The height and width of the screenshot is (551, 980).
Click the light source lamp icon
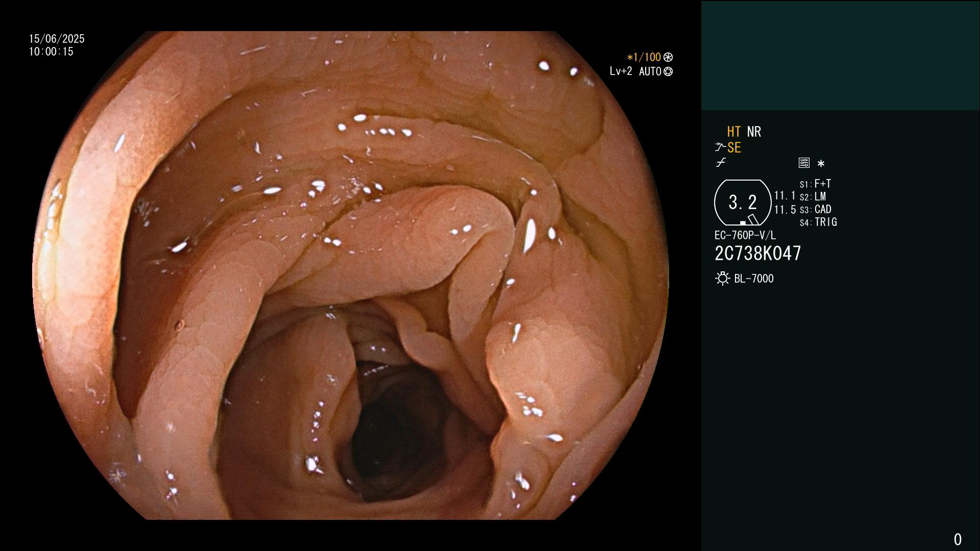[x=723, y=279]
